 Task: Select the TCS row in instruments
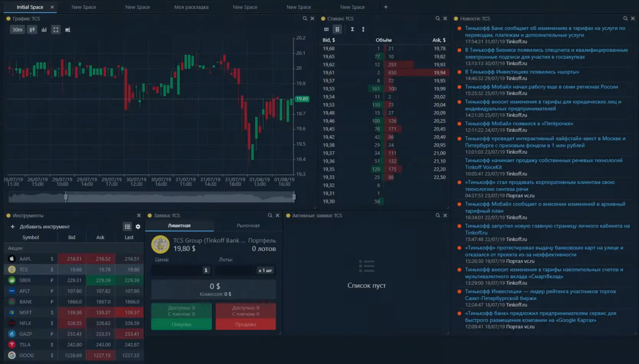(x=75, y=269)
